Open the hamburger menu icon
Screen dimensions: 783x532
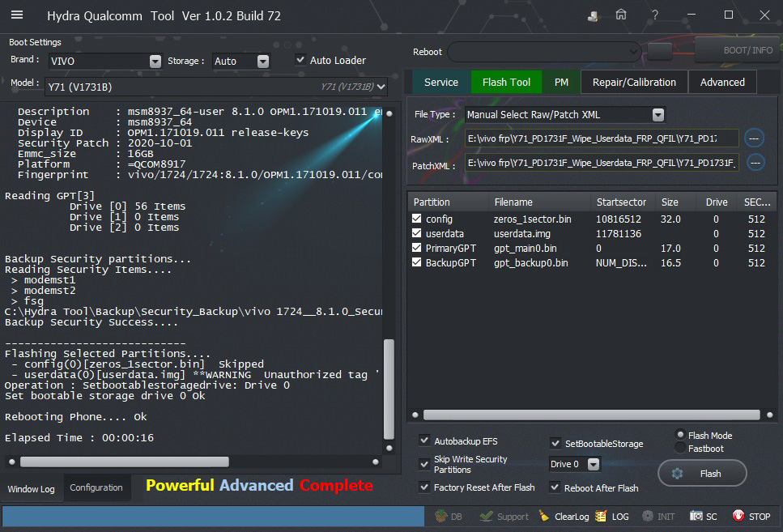point(17,15)
